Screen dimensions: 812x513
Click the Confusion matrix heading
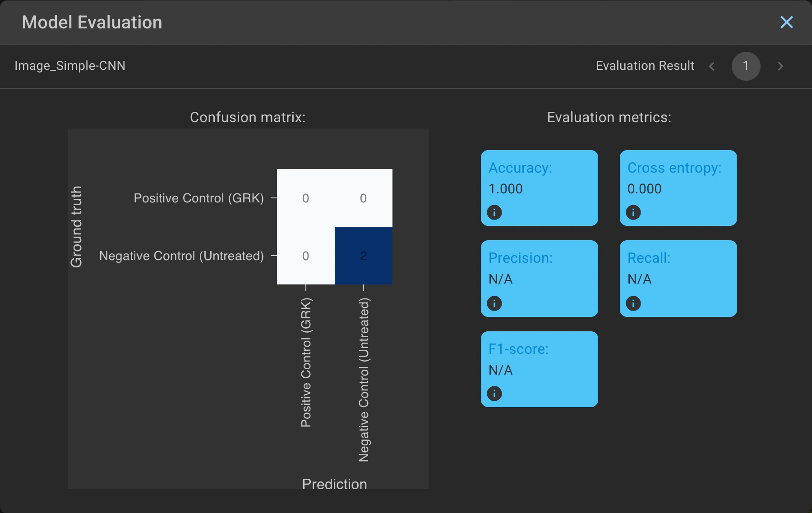point(248,117)
